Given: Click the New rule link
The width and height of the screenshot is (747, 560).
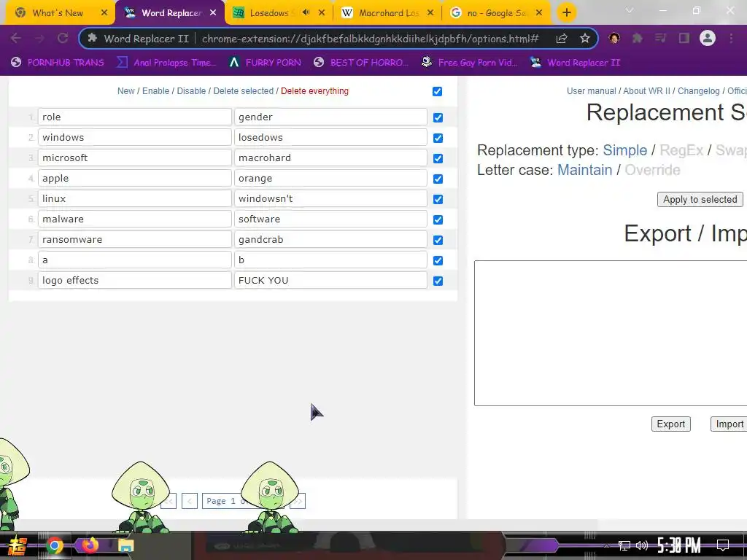Looking at the screenshot, I should [125, 91].
